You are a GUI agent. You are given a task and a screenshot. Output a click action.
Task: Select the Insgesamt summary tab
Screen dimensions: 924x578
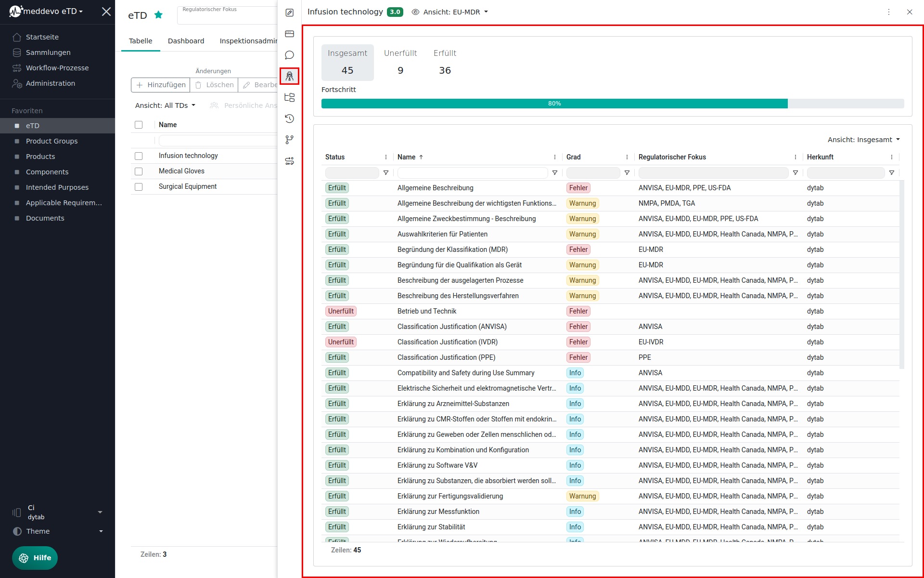click(347, 62)
